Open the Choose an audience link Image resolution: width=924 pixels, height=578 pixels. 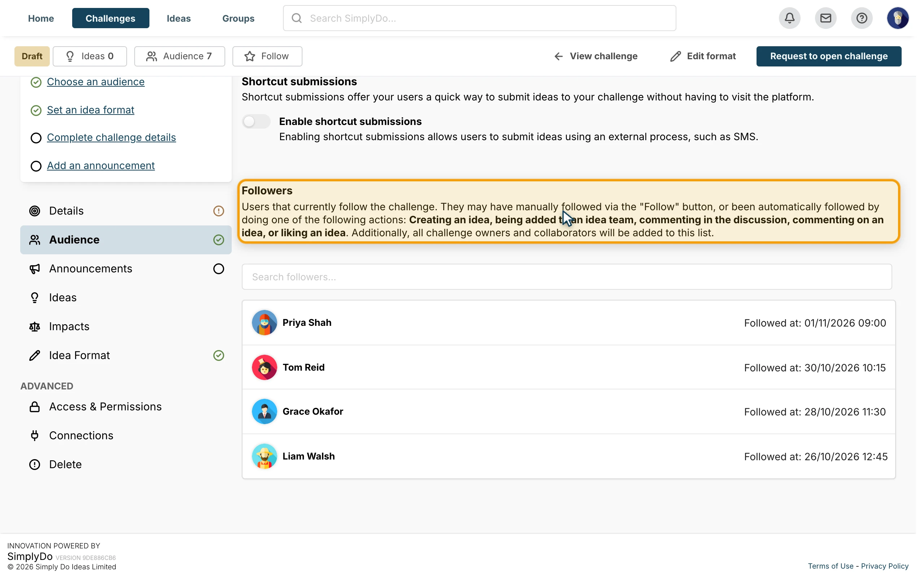coord(95,82)
